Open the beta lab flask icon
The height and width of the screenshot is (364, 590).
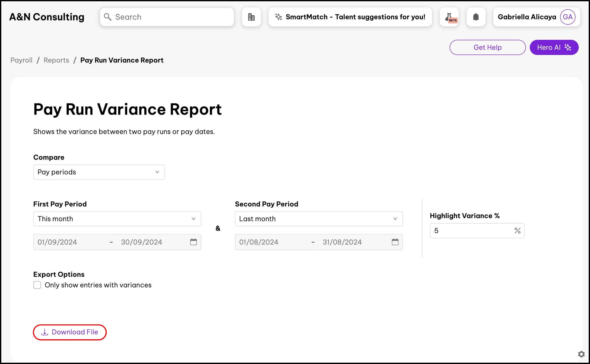click(x=449, y=17)
